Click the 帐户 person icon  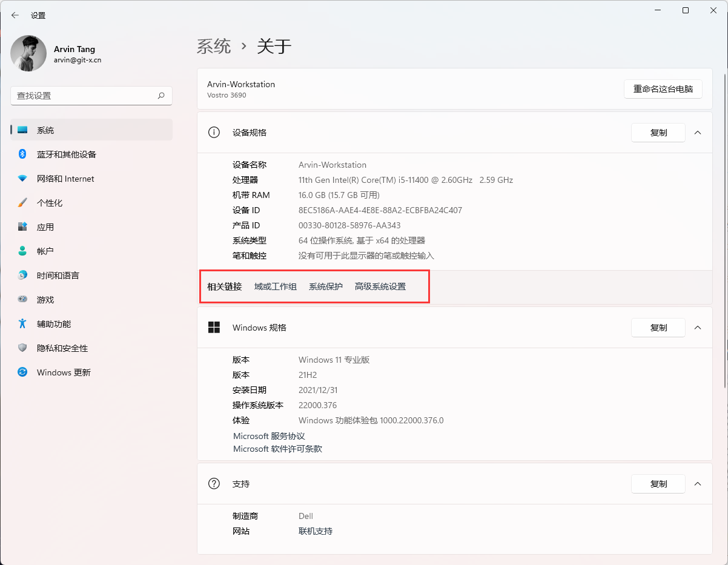(22, 251)
